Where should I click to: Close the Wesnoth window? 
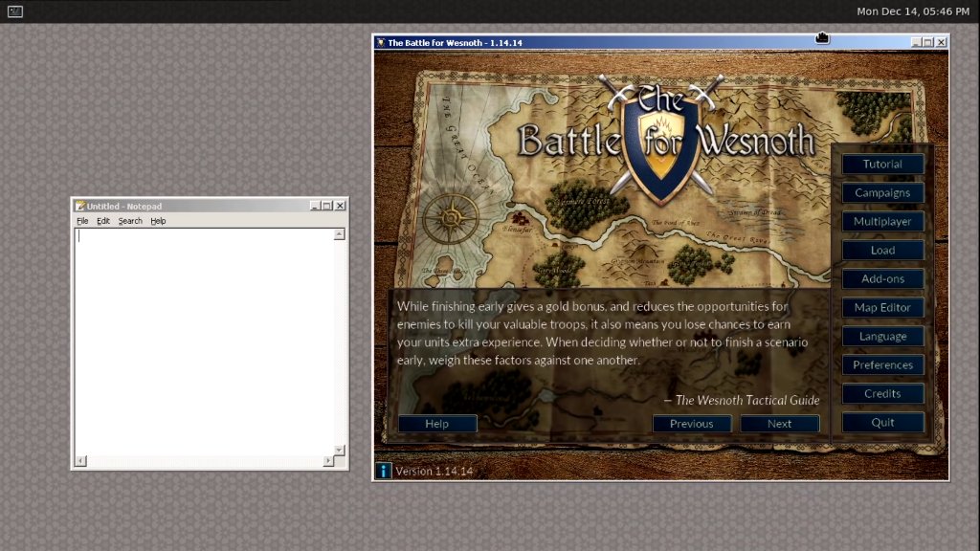pos(942,42)
